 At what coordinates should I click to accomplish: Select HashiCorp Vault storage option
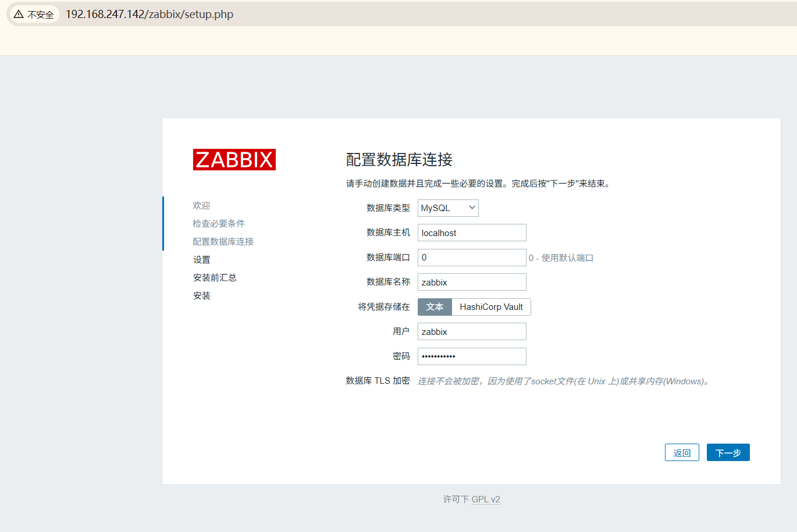pos(492,307)
